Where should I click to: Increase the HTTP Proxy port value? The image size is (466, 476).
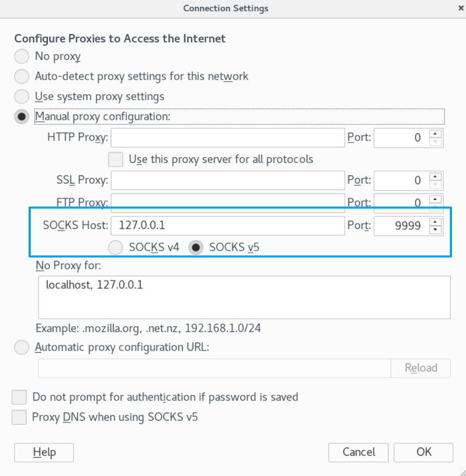[x=435, y=134]
